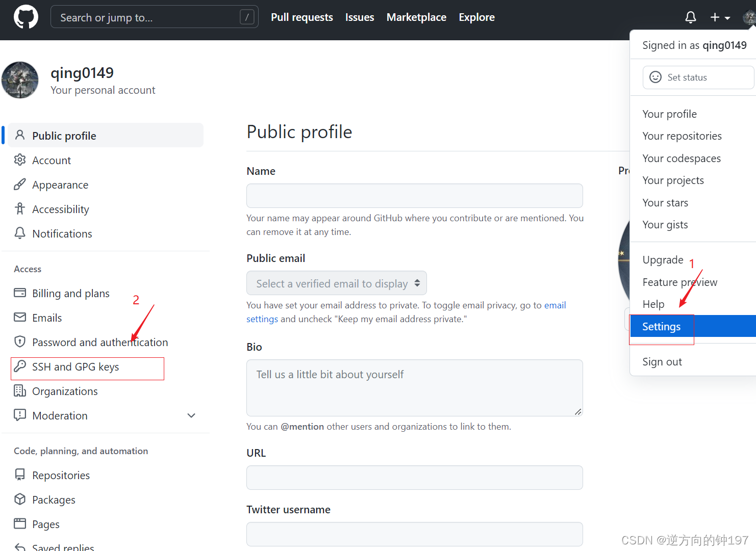Open Pull requests in top navigation
Image resolution: width=756 pixels, height=551 pixels.
(302, 17)
